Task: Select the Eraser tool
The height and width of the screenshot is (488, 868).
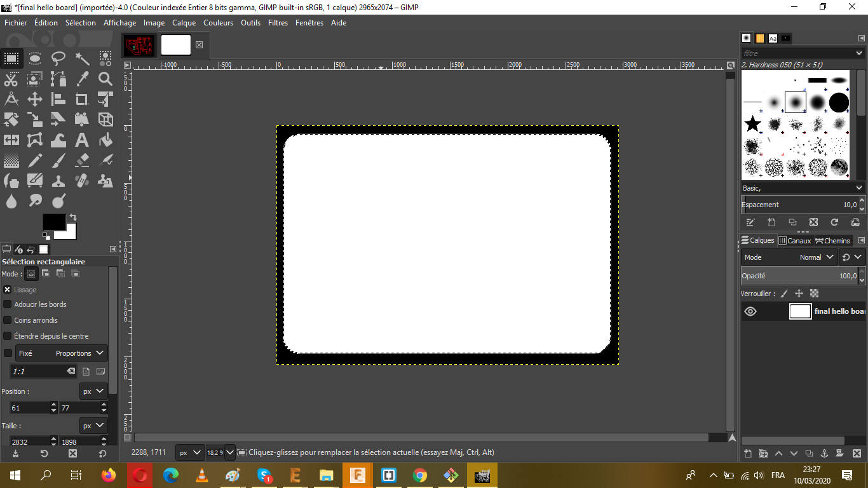Action: tap(82, 160)
